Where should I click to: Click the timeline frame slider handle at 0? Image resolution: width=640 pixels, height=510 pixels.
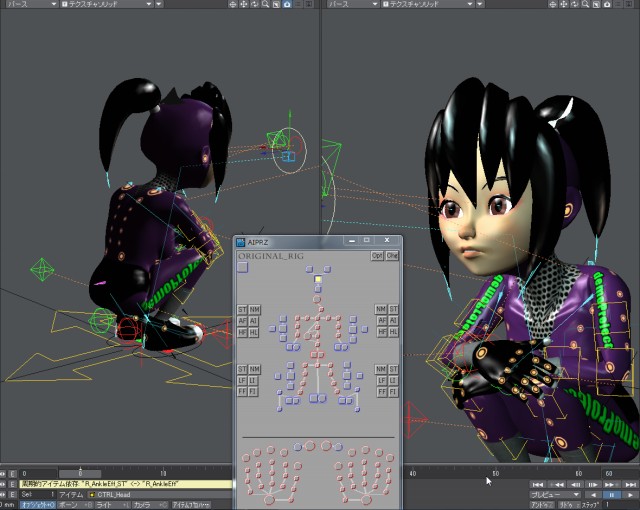coord(80,474)
